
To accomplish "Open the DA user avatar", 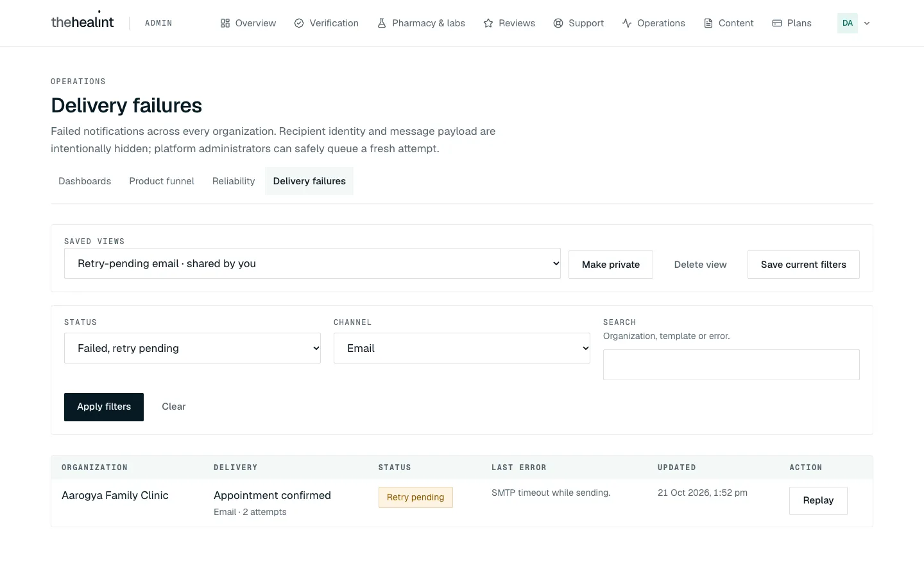I will point(848,23).
